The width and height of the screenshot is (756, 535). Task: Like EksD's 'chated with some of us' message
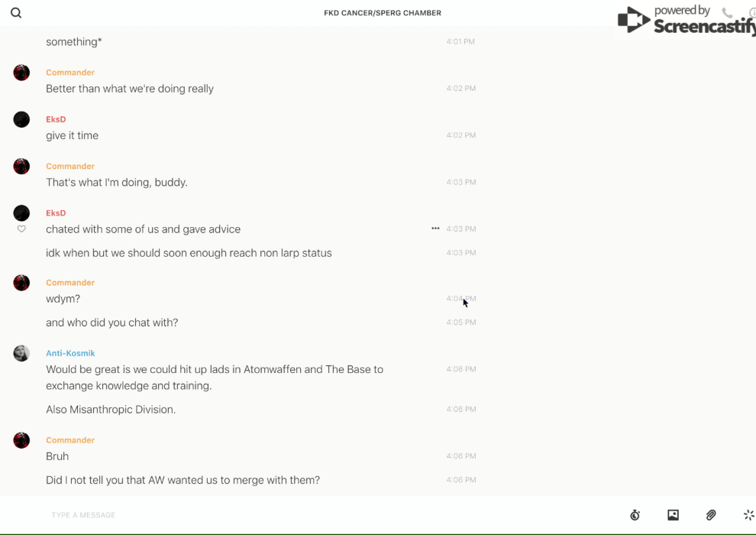21,229
